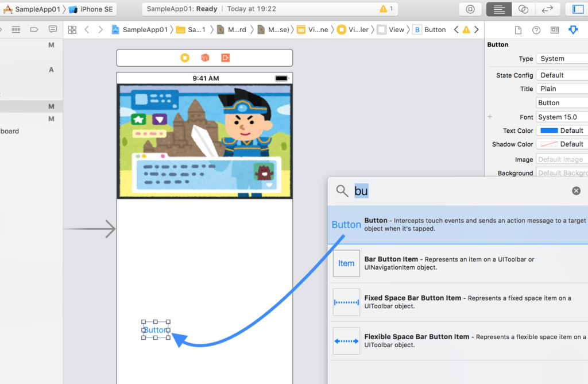The width and height of the screenshot is (588, 384).
Task: Show the Identity inspector
Action: click(555, 30)
